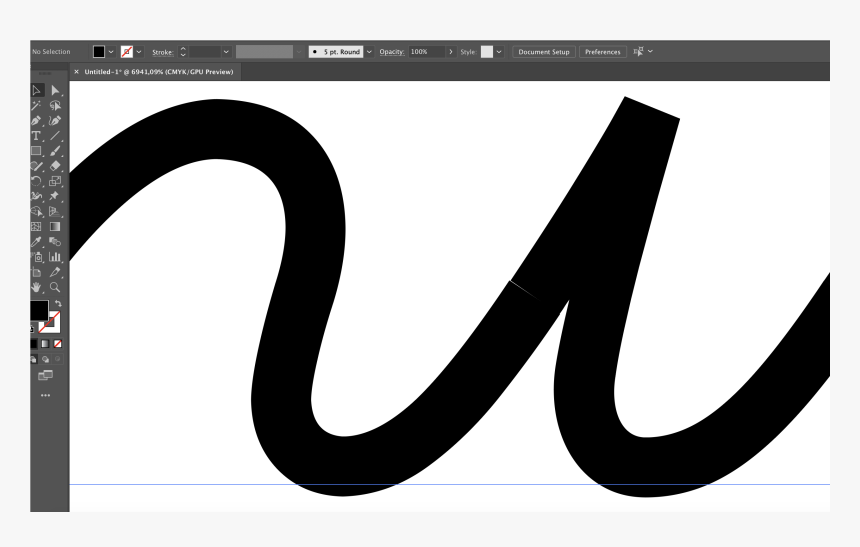Enable Draw Normal mode
The image size is (860, 547).
click(33, 359)
